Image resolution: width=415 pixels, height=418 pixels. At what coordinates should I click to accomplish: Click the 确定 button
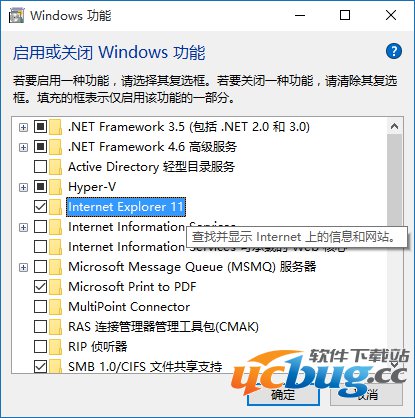(283, 395)
